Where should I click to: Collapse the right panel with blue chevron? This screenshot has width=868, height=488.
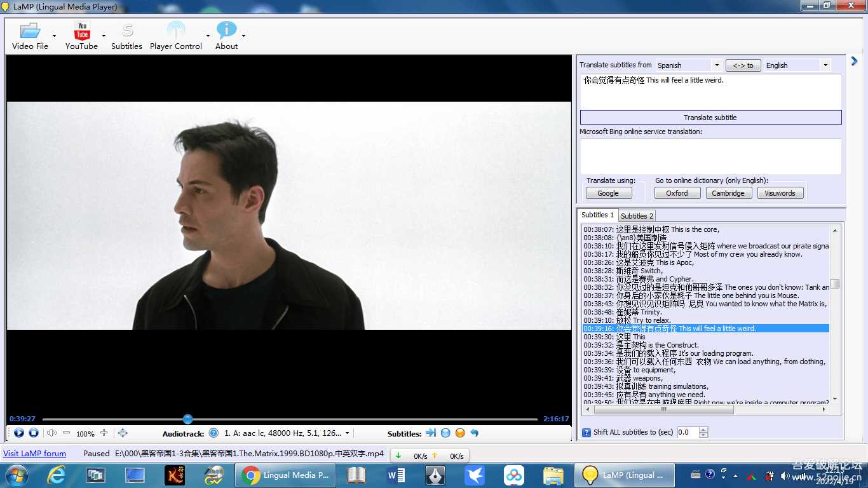(854, 61)
